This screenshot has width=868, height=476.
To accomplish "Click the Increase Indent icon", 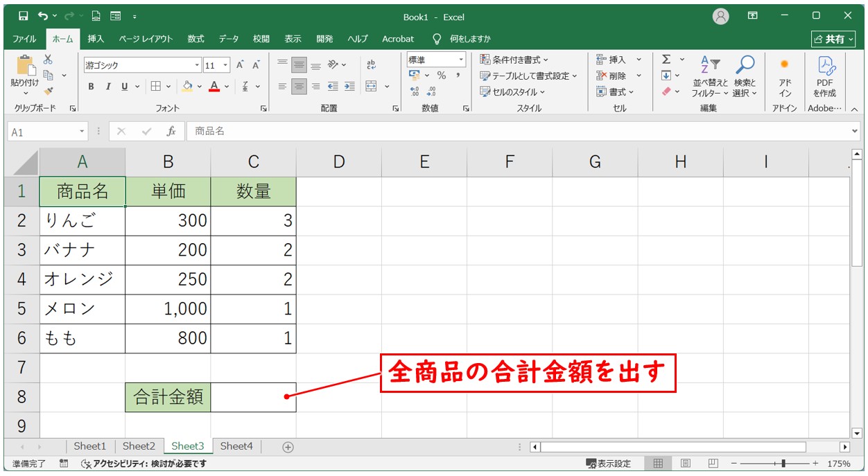I will tap(349, 87).
